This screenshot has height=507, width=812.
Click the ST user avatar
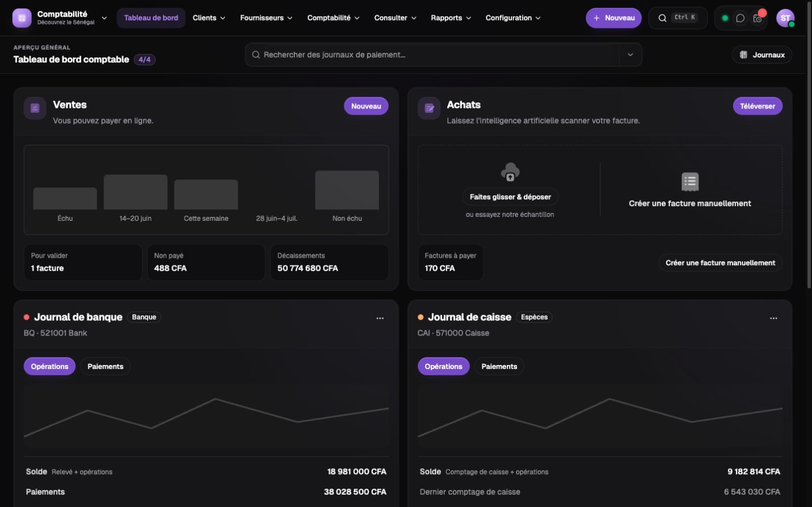tap(785, 18)
